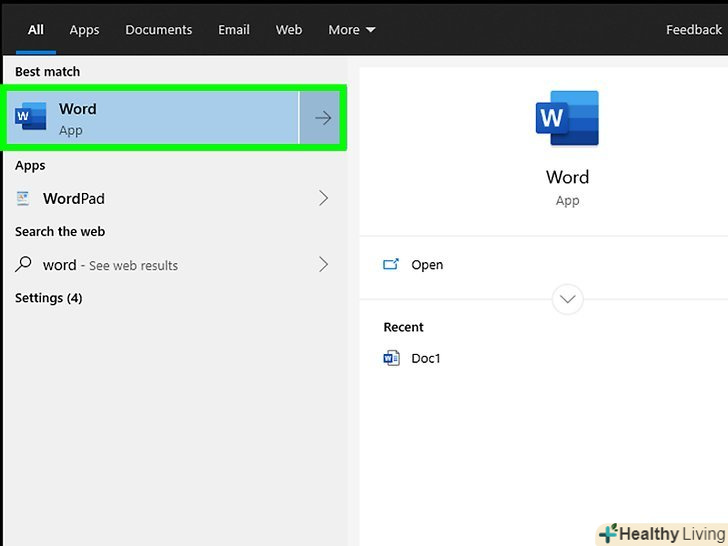The width and height of the screenshot is (728, 546).
Task: Click the large Word logo in preview pane
Action: coord(567,119)
